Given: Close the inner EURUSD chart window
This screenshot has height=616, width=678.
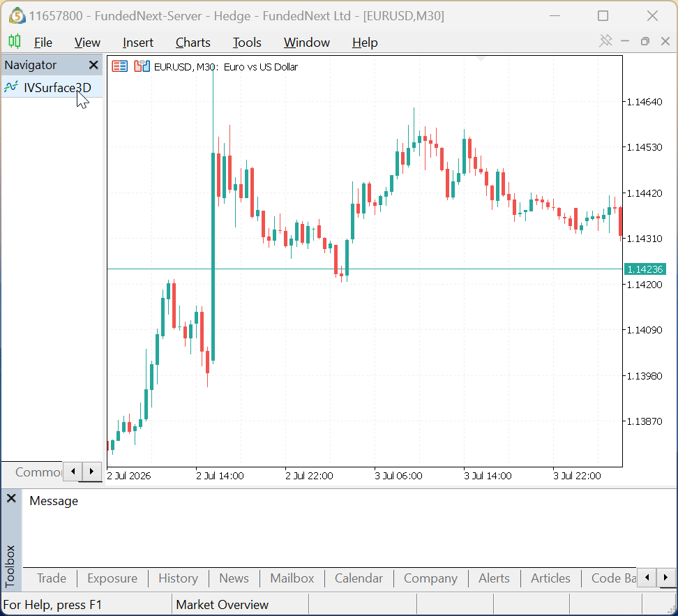Looking at the screenshot, I should [x=665, y=42].
